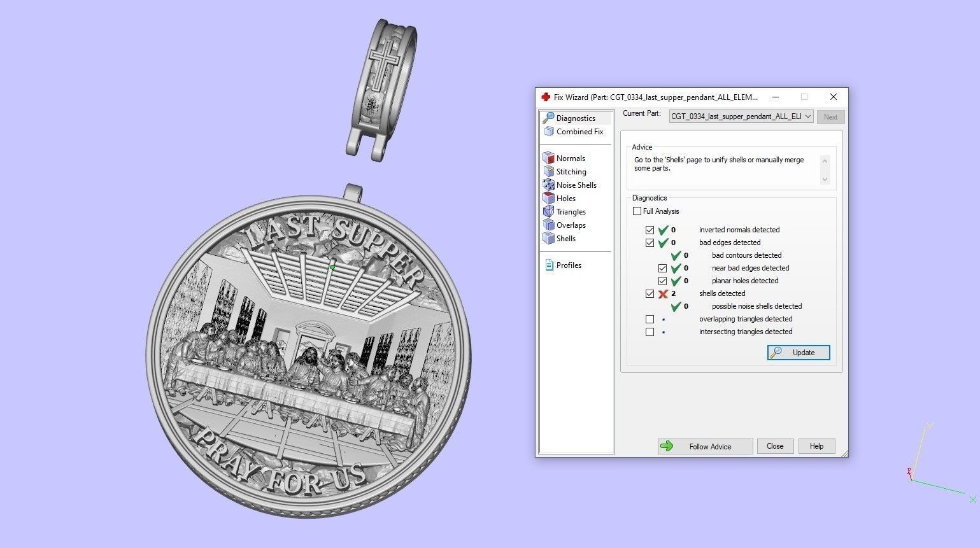Image resolution: width=980 pixels, height=548 pixels.
Task: Go to the Normals page
Action: pyautogui.click(x=571, y=158)
